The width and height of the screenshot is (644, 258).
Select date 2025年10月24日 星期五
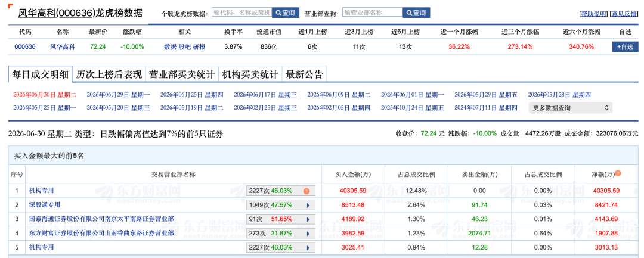[x=413, y=108]
